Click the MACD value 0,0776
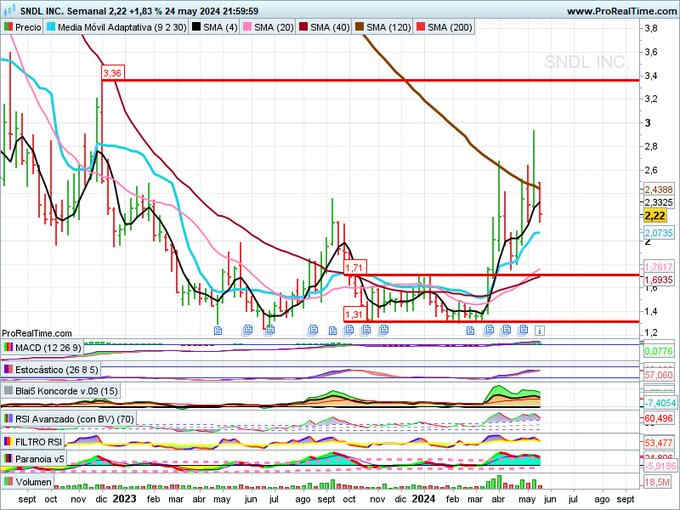 tap(658, 351)
